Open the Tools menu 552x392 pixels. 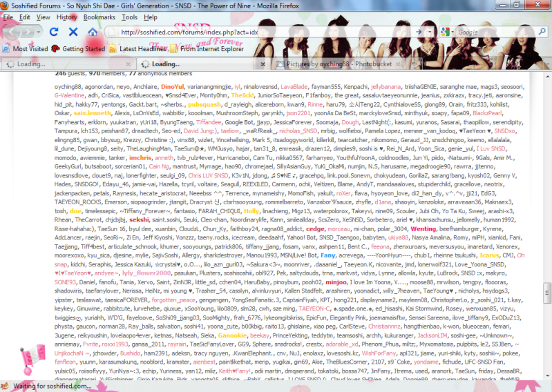[129, 17]
